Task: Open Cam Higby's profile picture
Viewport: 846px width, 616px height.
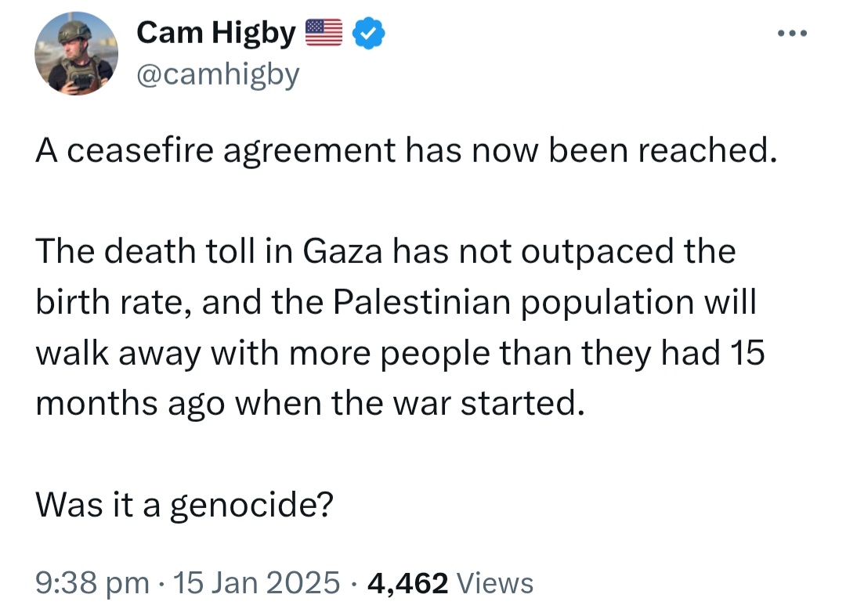Action: (x=77, y=53)
